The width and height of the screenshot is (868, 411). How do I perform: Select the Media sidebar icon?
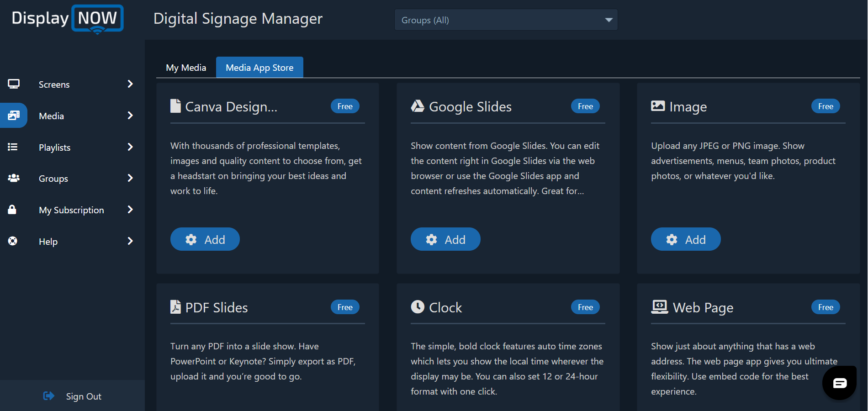click(14, 116)
